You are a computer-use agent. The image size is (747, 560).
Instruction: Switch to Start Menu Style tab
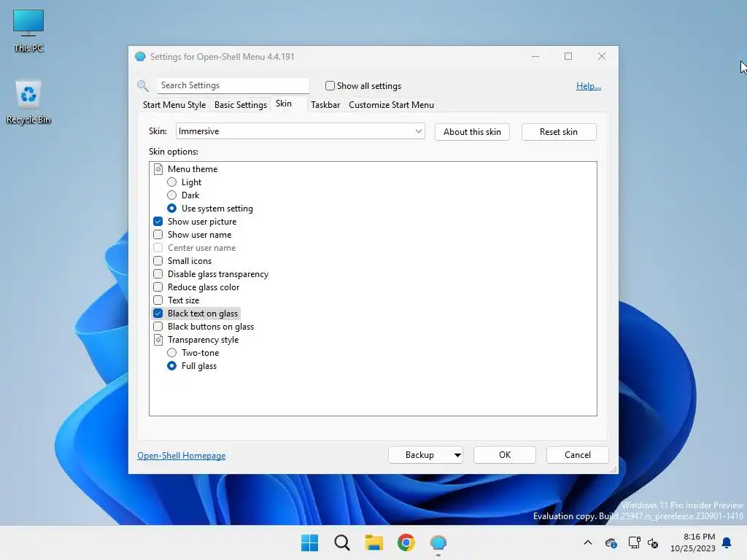174,105
